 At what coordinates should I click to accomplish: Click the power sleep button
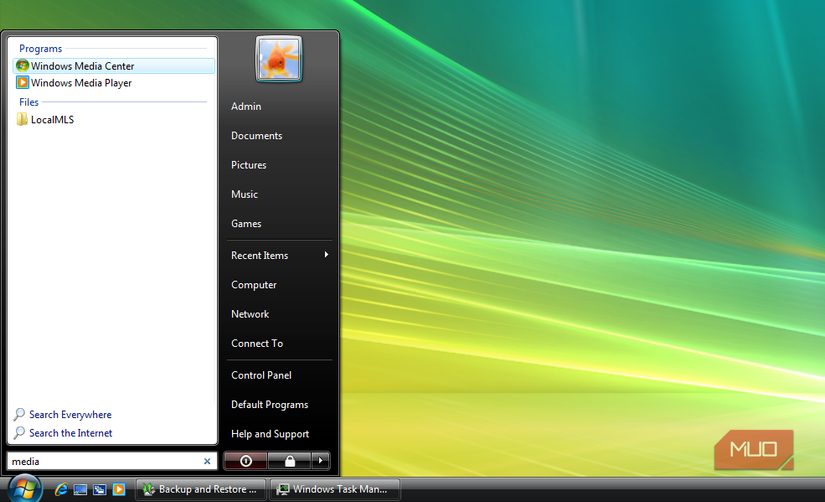245,461
